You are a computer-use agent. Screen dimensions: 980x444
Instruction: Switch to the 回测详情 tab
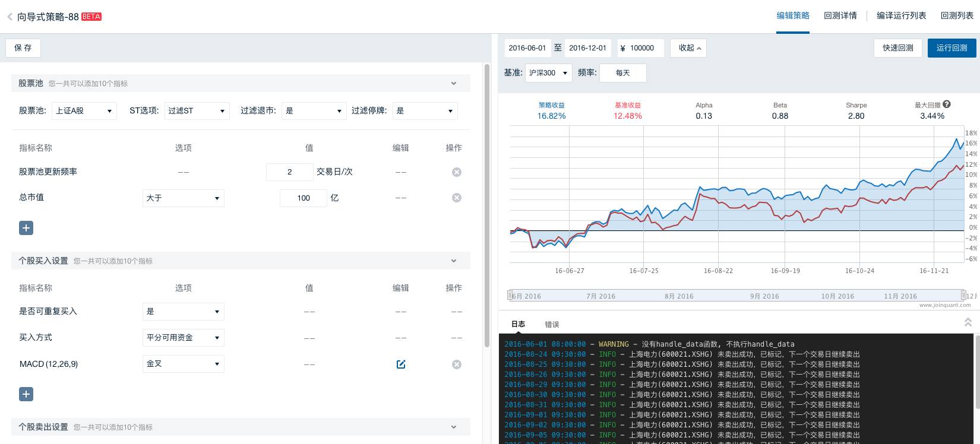coord(840,16)
